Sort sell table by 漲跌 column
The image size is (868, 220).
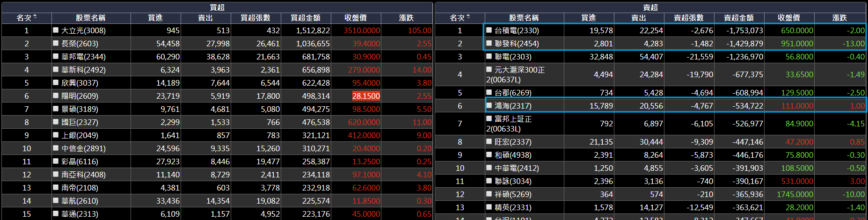[x=839, y=18]
